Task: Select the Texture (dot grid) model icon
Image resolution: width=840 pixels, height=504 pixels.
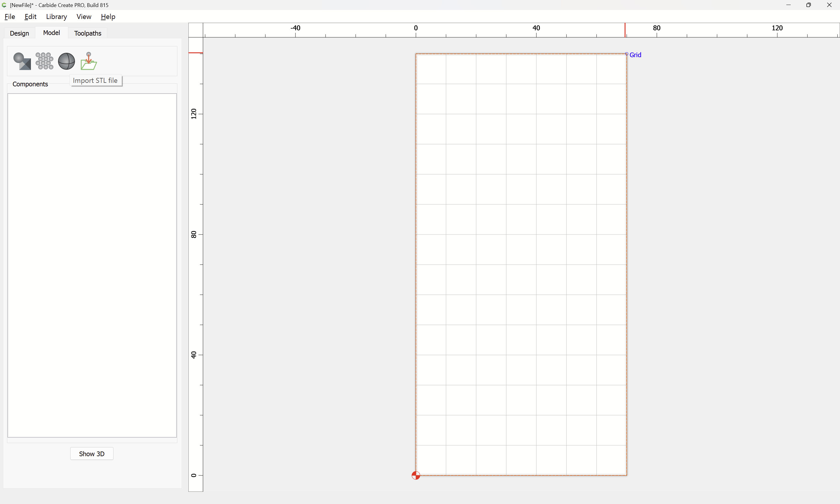Action: pyautogui.click(x=44, y=61)
